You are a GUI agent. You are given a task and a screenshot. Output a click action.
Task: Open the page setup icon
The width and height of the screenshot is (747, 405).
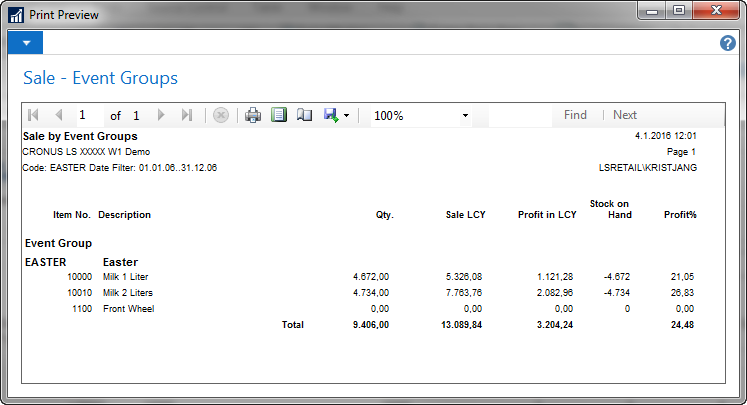(x=304, y=115)
